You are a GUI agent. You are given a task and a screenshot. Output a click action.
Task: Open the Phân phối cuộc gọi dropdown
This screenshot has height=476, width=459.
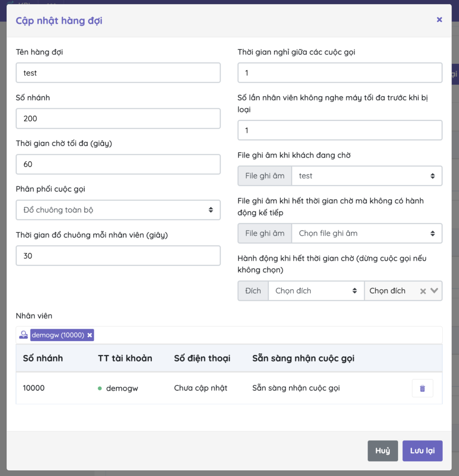point(118,210)
